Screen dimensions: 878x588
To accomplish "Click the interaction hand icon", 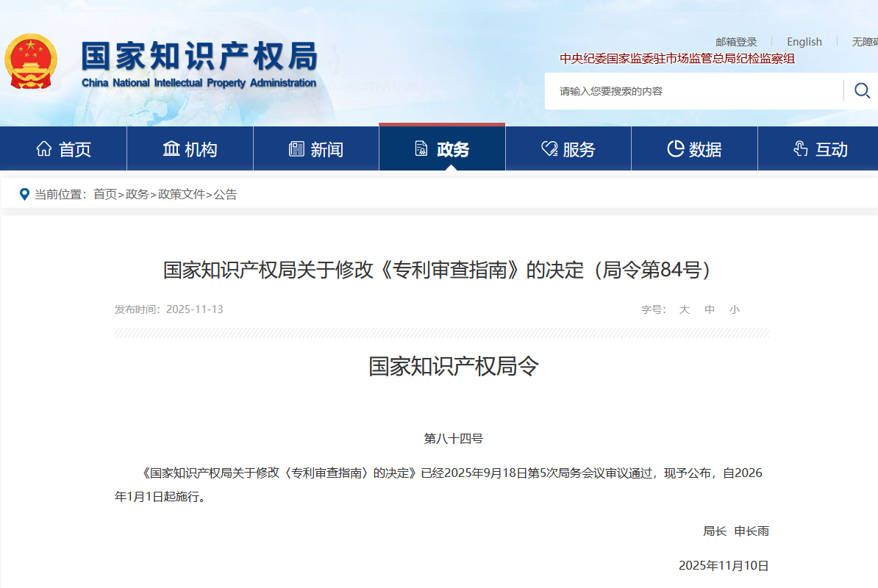I will click(x=801, y=149).
